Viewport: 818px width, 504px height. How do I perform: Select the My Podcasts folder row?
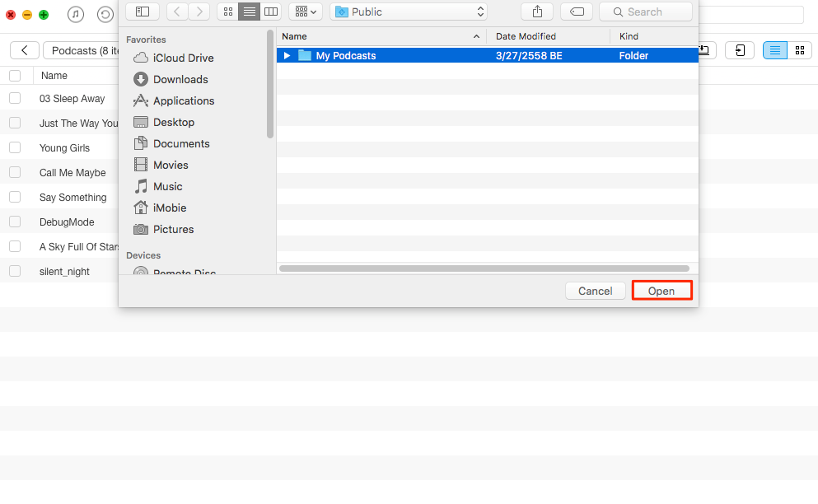click(487, 55)
